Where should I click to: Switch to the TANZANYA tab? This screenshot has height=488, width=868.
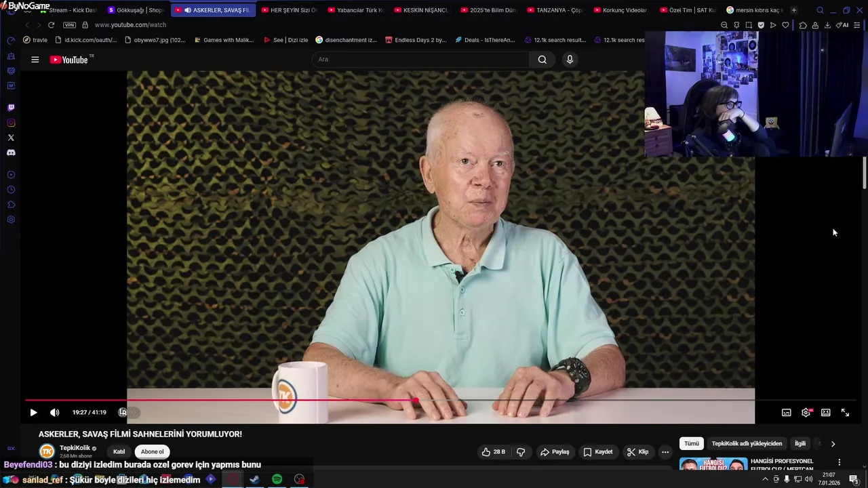[555, 10]
